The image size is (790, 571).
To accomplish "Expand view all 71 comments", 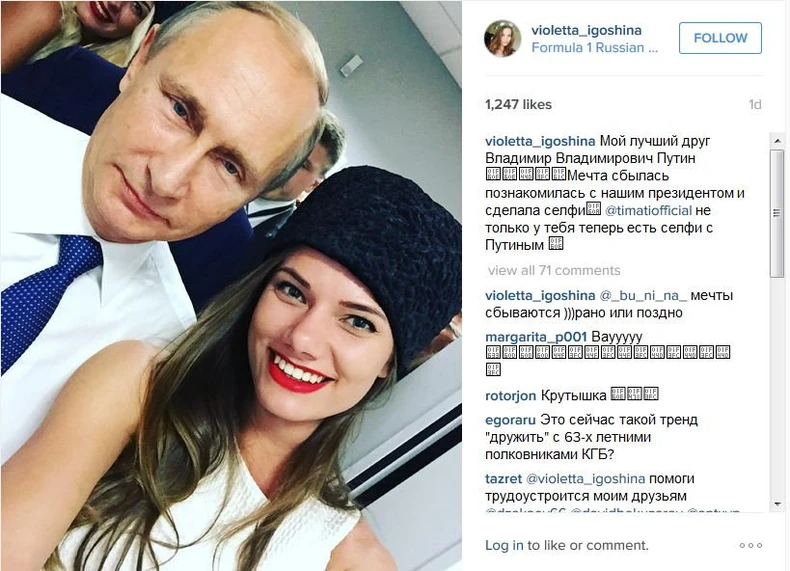I will coord(553,271).
